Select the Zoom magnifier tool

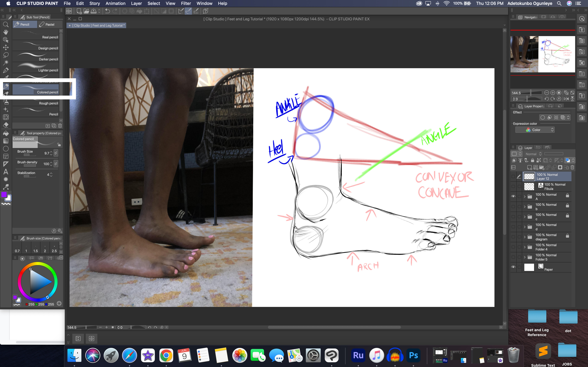[x=6, y=24]
